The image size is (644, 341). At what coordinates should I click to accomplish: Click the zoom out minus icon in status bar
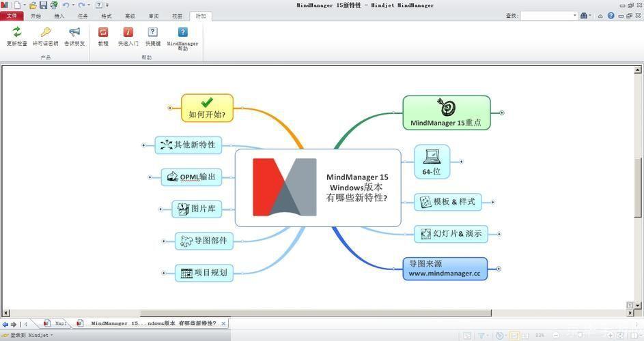tap(556, 336)
